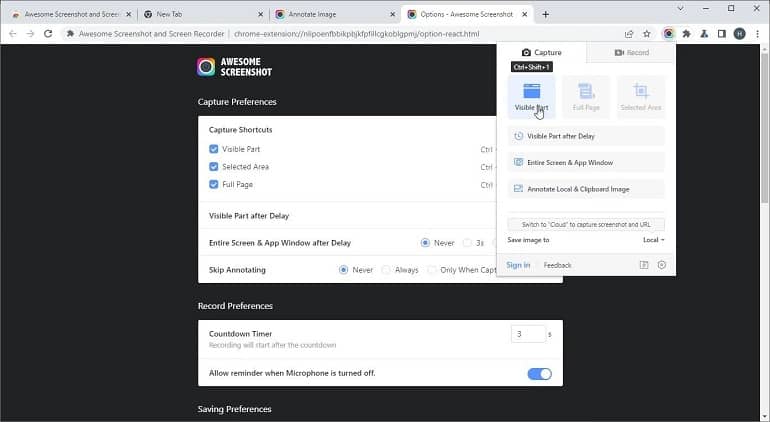Click the Saving Preferences heading

pyautogui.click(x=234, y=409)
